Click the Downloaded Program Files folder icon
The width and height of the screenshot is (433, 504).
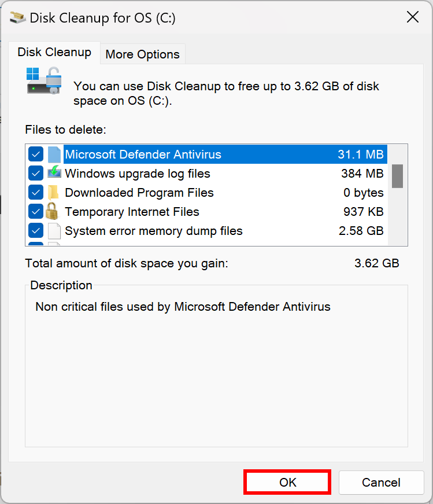coord(54,193)
